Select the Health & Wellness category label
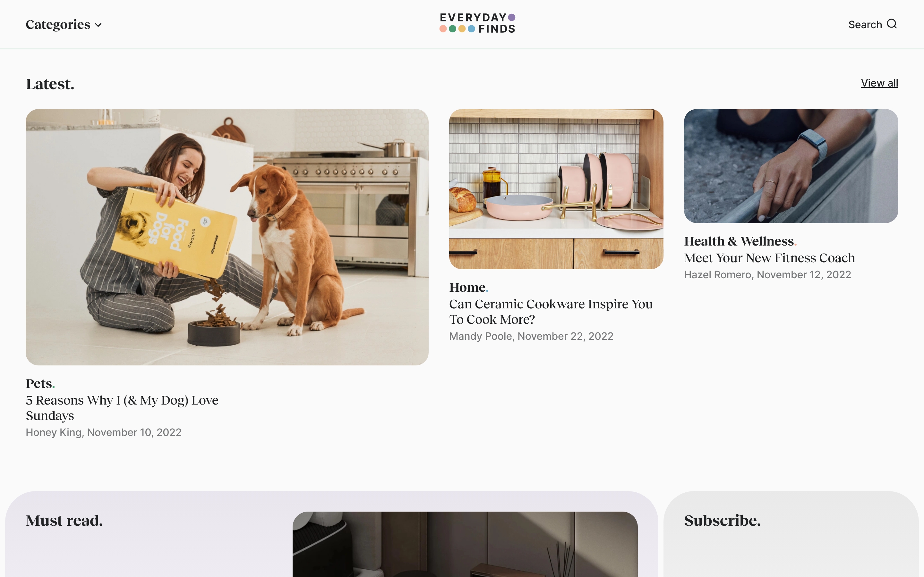This screenshot has height=577, width=924. pos(739,241)
